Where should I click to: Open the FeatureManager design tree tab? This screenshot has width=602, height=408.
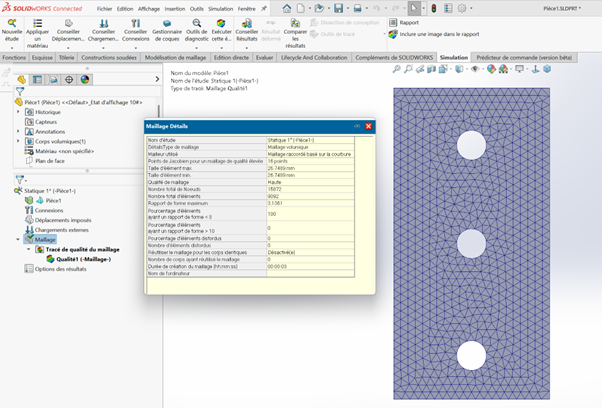[x=22, y=79]
